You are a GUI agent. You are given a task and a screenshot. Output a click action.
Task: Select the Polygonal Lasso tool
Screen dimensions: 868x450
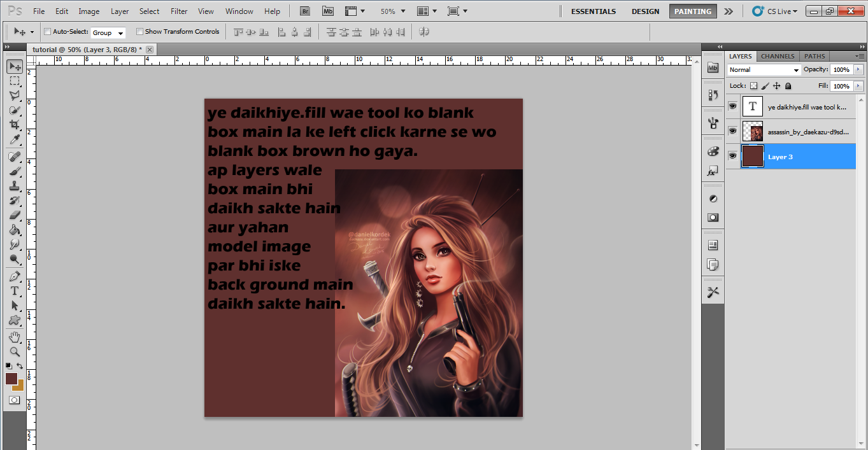click(x=14, y=95)
